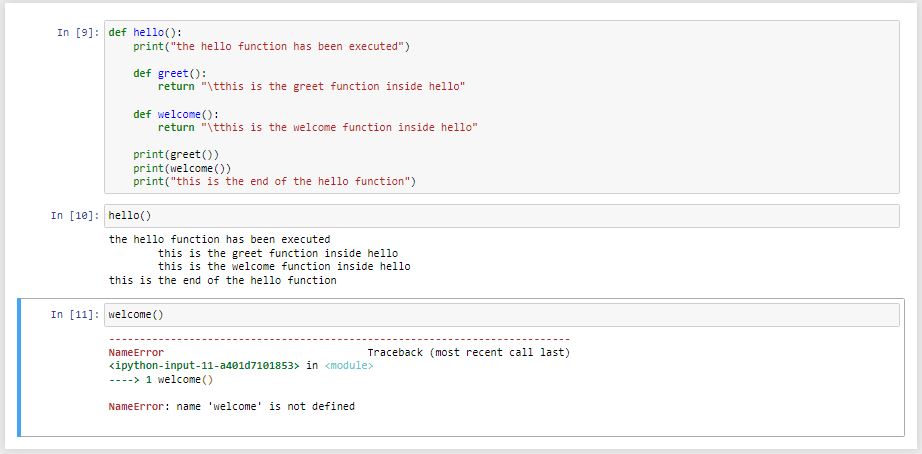922x454 pixels.
Task: Click the welcome() input cell
Action: point(500,315)
